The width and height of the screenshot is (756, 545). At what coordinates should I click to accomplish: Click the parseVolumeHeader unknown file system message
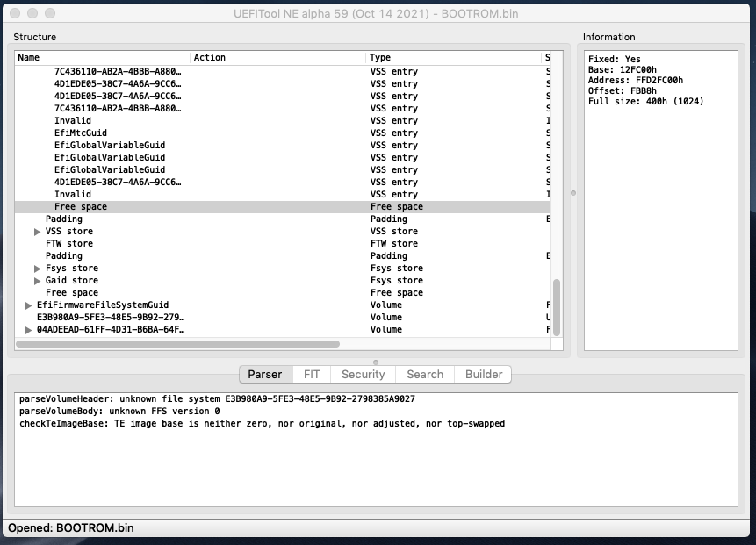coord(217,399)
